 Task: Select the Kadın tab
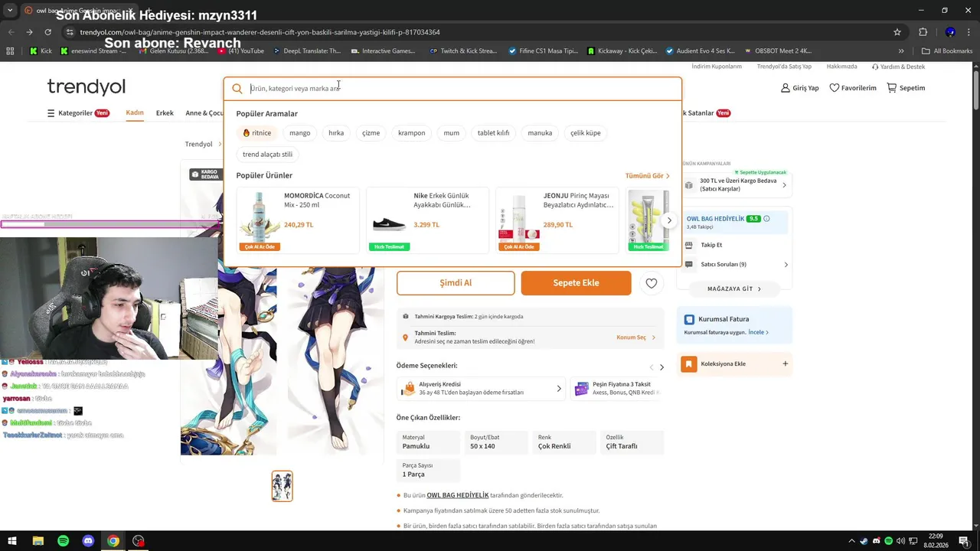[135, 112]
